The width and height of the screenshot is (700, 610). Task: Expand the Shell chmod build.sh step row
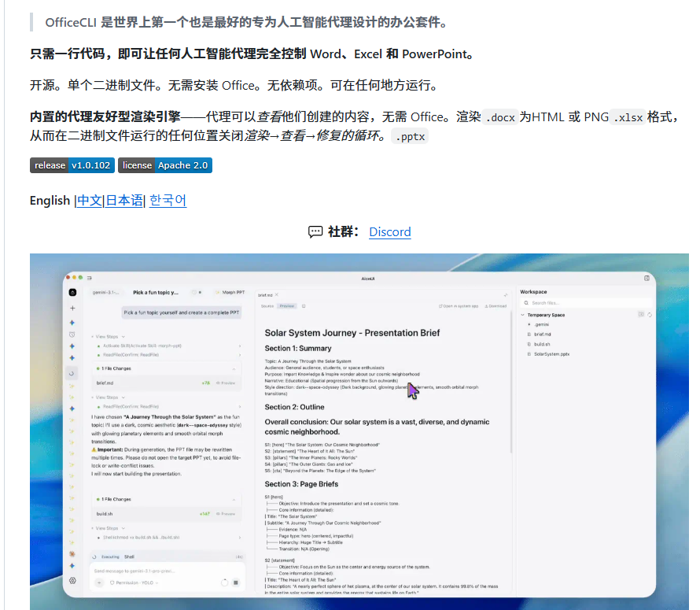tap(168, 538)
